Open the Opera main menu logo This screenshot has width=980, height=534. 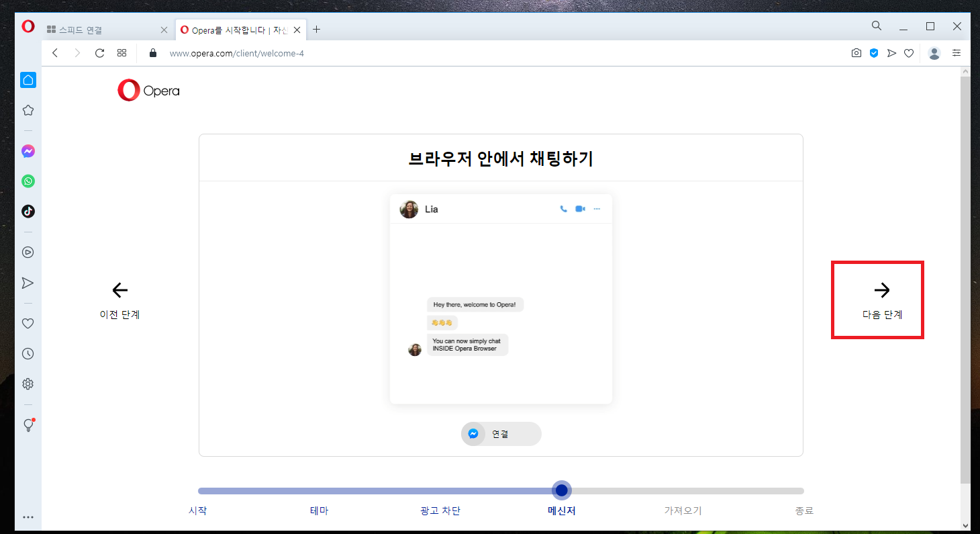pyautogui.click(x=28, y=26)
